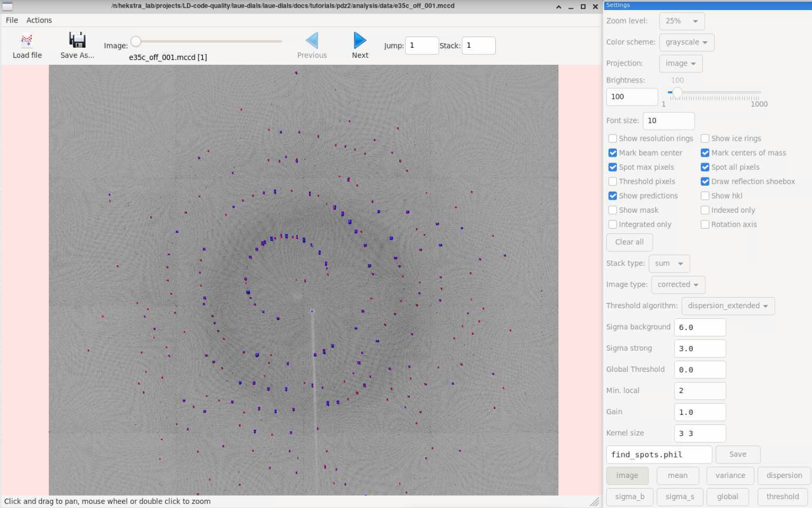The width and height of the screenshot is (812, 508).
Task: Open the Stack type sum dropdown
Action: point(669,263)
